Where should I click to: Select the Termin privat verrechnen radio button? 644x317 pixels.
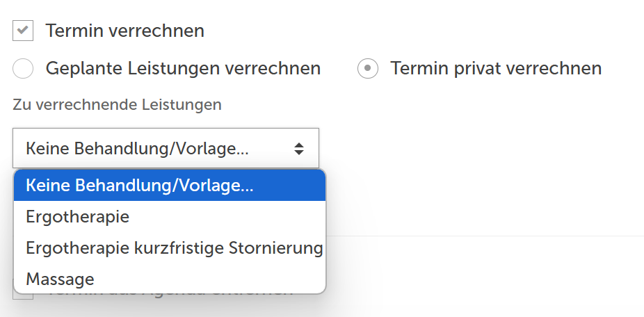[x=368, y=68]
